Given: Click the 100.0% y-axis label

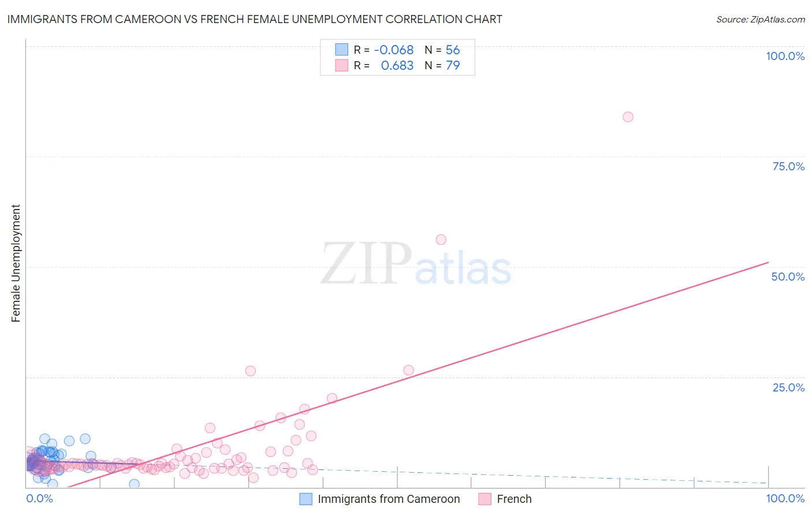Looking at the screenshot, I should (785, 56).
